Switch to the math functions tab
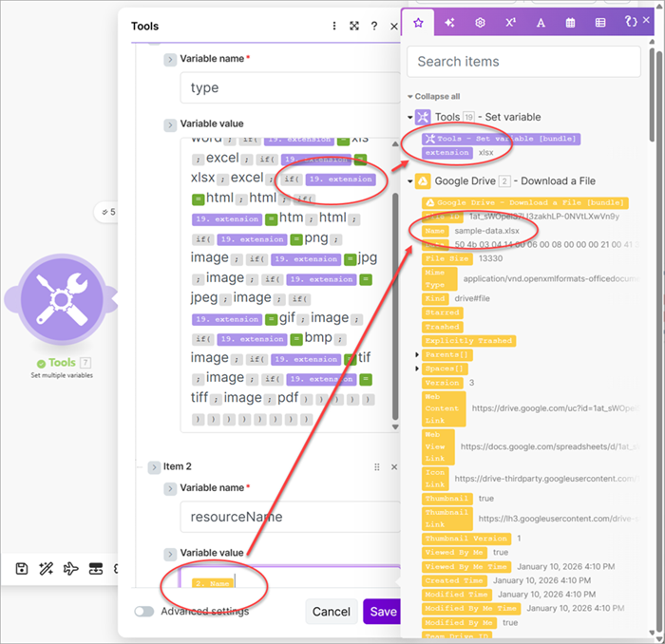665x644 pixels. point(510,23)
